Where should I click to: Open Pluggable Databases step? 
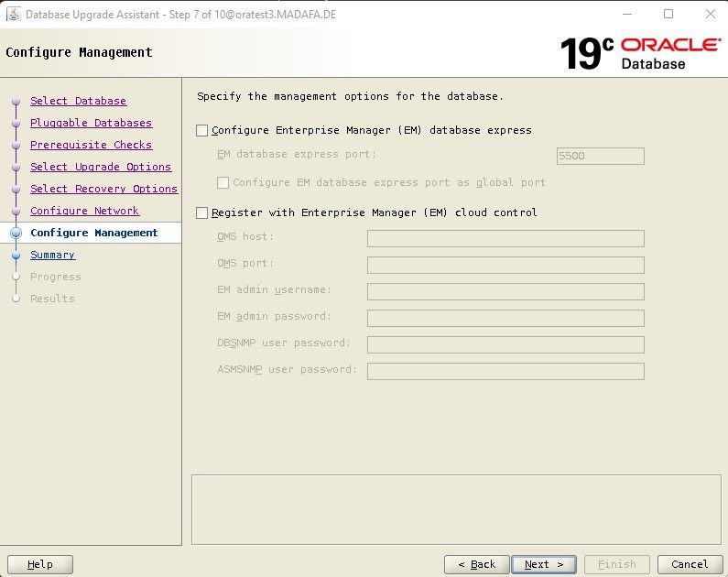point(91,123)
